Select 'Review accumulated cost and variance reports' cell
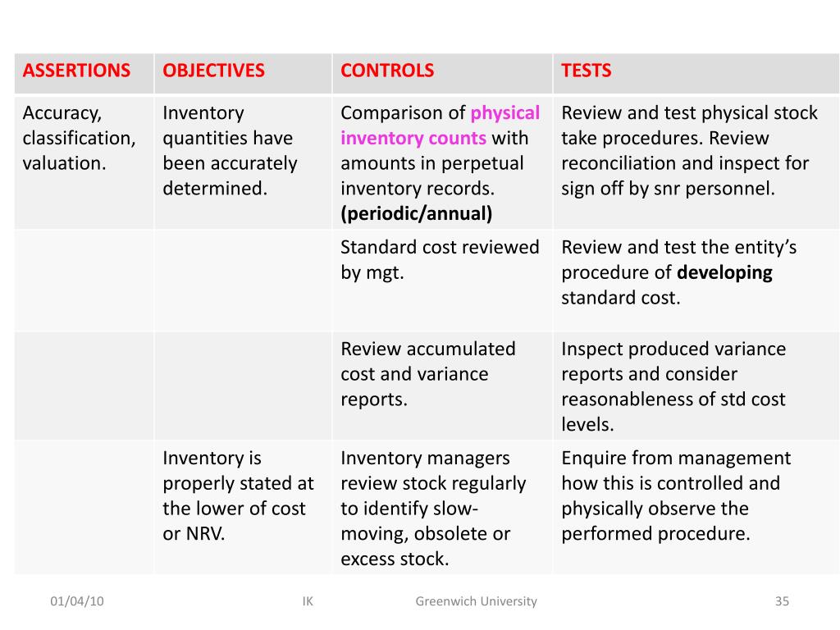The image size is (840, 630). [442, 386]
